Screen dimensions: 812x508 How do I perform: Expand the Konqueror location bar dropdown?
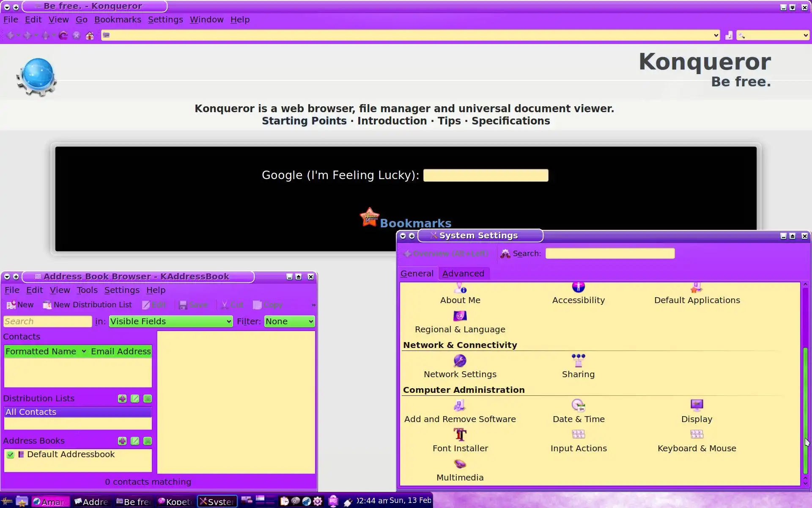(x=716, y=36)
